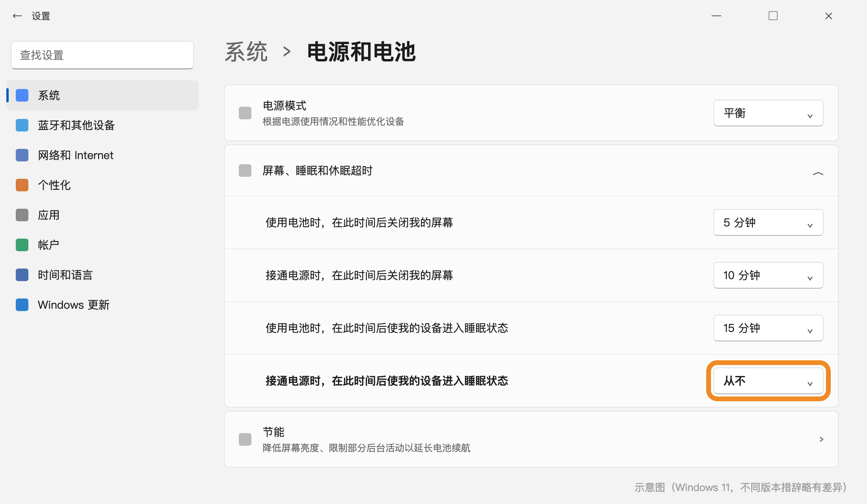Image resolution: width=867 pixels, height=504 pixels.
Task: Click label 使用电池时，在此时间后使我的设备进入睡眠状态
Action: (387, 328)
